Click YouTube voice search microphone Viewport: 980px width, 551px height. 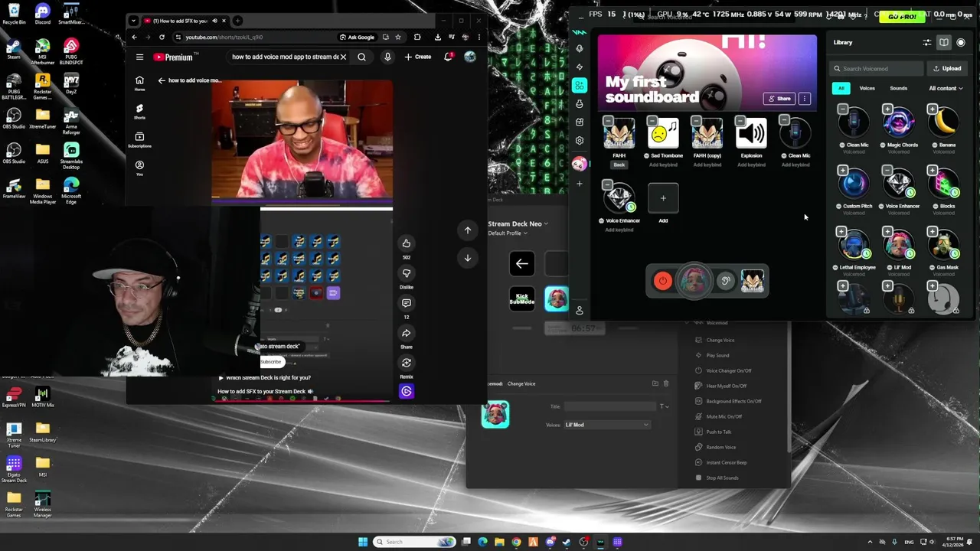click(387, 57)
